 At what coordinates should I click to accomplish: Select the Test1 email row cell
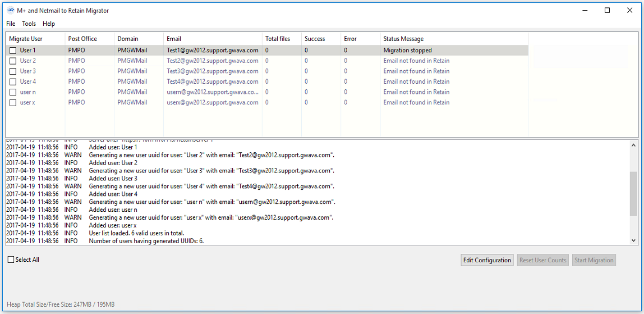pos(213,51)
